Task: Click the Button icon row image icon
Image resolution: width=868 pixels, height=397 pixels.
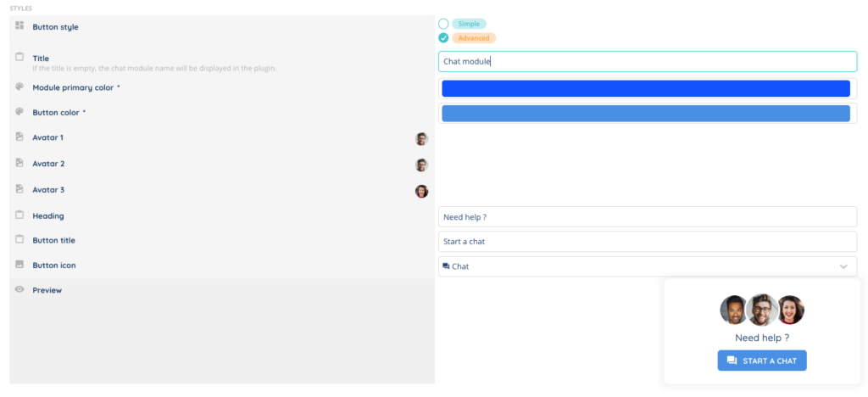Action: [19, 265]
